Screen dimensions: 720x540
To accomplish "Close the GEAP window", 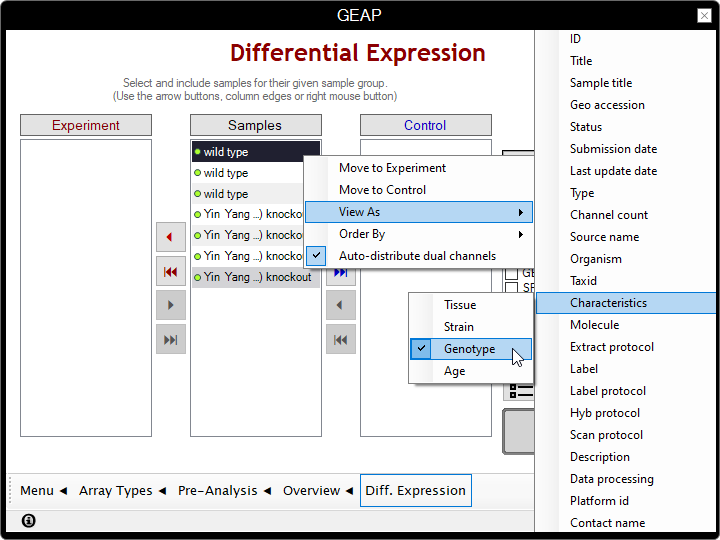I will pyautogui.click(x=704, y=15).
